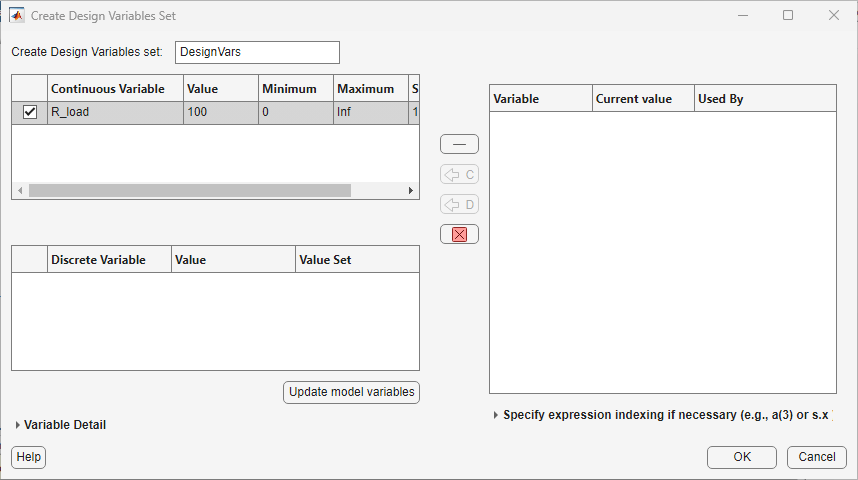The height and width of the screenshot is (480, 858).
Task: Click the Update model variables button
Action: click(x=351, y=392)
